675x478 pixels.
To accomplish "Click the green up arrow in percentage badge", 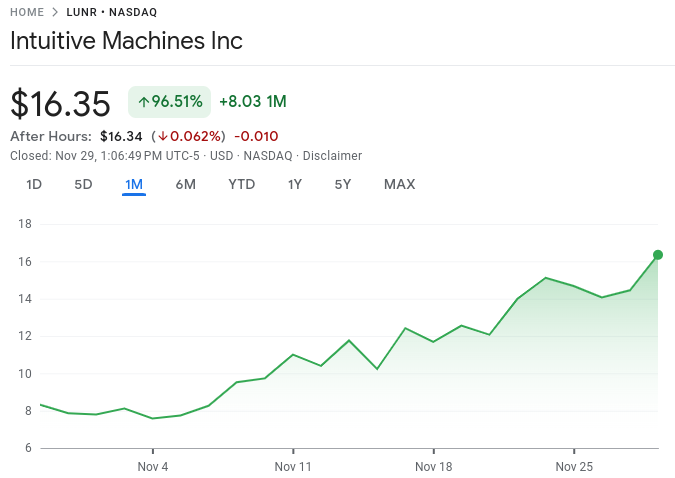I will (x=143, y=102).
